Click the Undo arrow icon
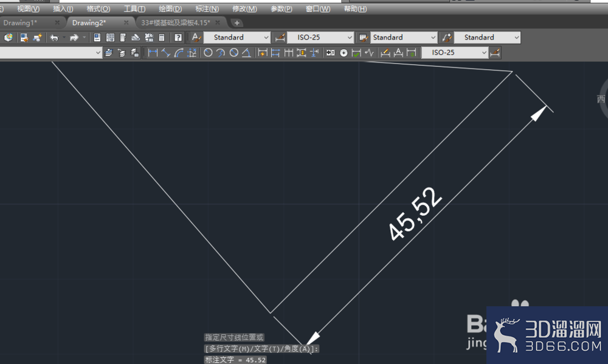The height and width of the screenshot is (364, 608). pos(54,38)
